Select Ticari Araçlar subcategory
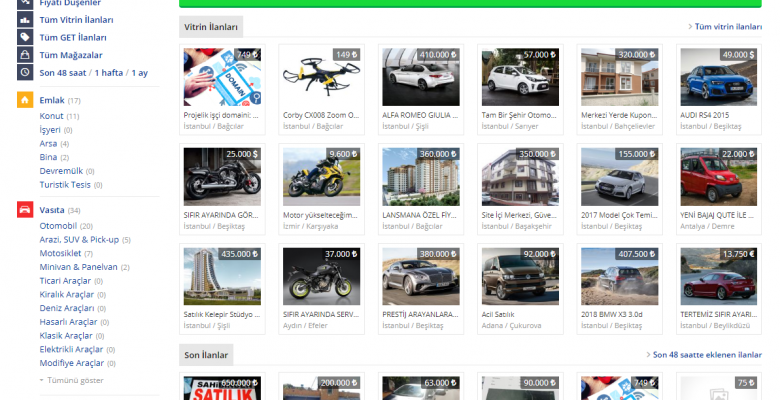Screen dimensions: 780x400 click(x=66, y=281)
